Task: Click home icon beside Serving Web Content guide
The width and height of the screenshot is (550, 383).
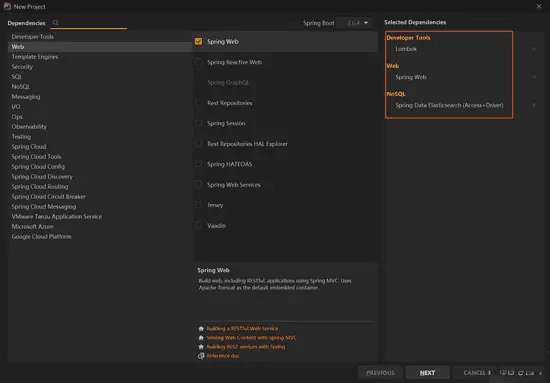Action: click(x=201, y=338)
